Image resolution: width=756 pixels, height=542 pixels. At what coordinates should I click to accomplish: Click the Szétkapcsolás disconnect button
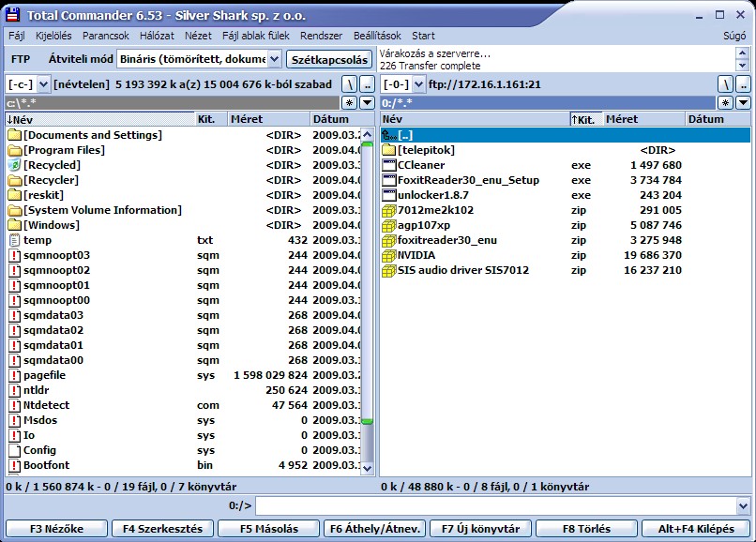pyautogui.click(x=329, y=59)
